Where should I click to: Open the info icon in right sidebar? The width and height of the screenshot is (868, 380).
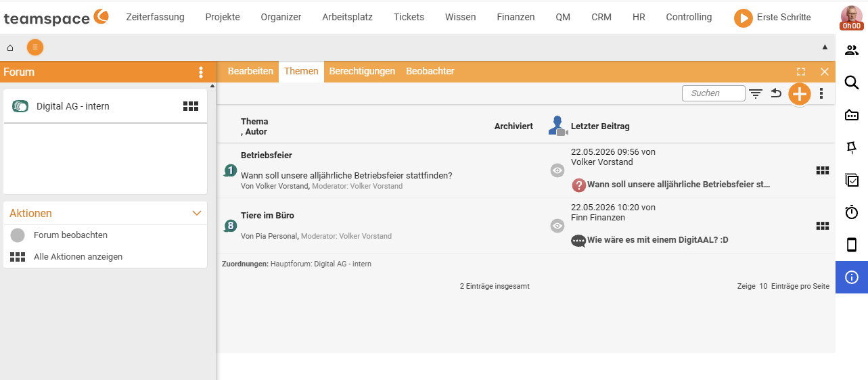(x=852, y=277)
